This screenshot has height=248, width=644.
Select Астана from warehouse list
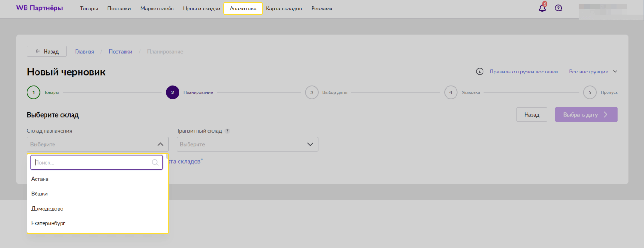40,179
